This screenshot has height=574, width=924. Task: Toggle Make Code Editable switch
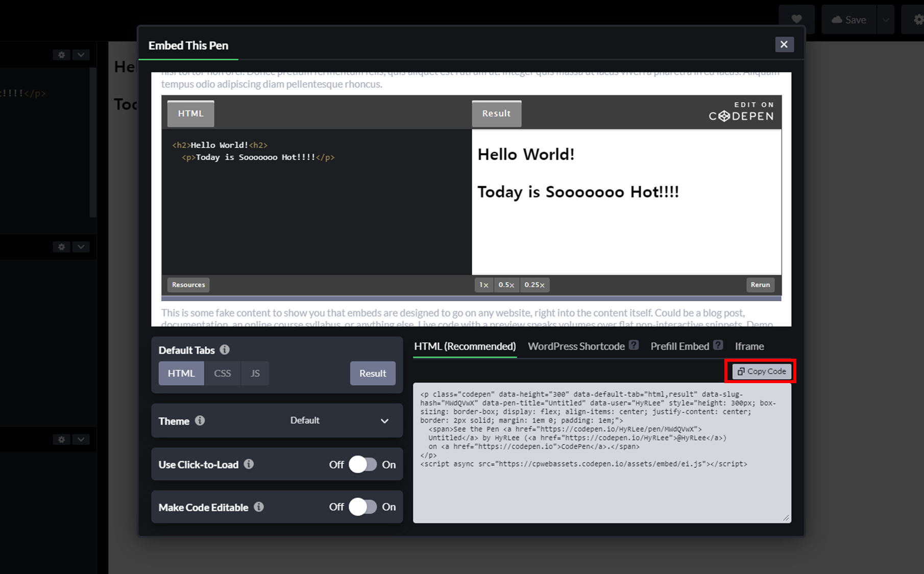point(363,507)
